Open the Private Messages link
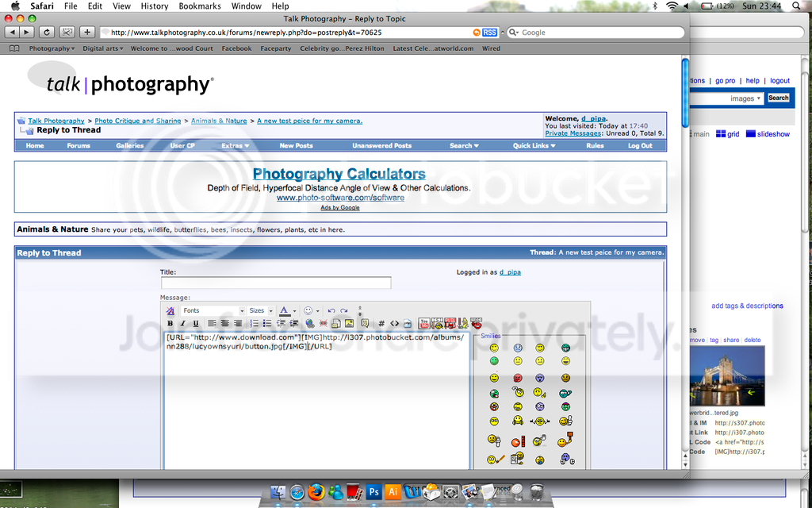Screen dimensions: 812x508 pyautogui.click(x=573, y=133)
